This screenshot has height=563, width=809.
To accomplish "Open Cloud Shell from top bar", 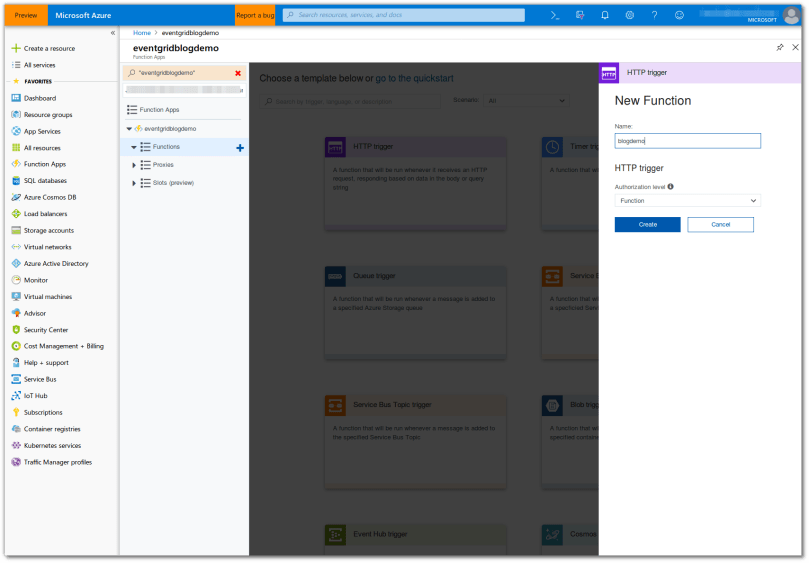I will [x=556, y=15].
